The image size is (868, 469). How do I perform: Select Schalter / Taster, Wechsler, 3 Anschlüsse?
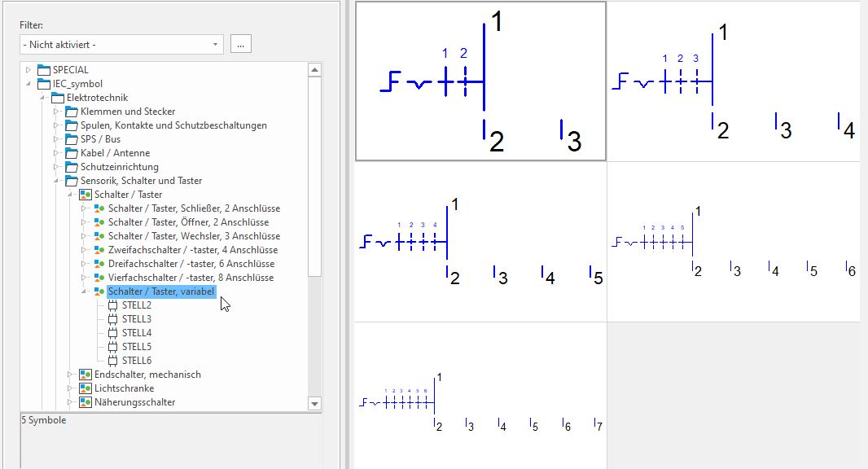click(194, 236)
